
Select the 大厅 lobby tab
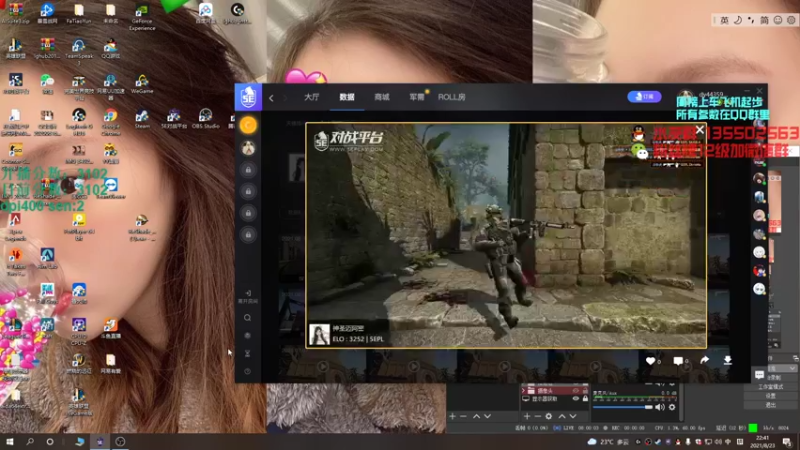click(311, 97)
